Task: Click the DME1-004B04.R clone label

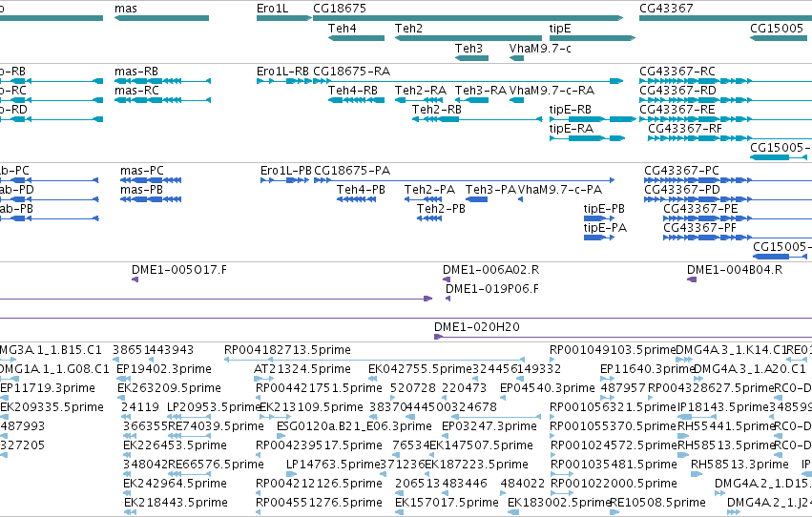Action: pyautogui.click(x=735, y=270)
